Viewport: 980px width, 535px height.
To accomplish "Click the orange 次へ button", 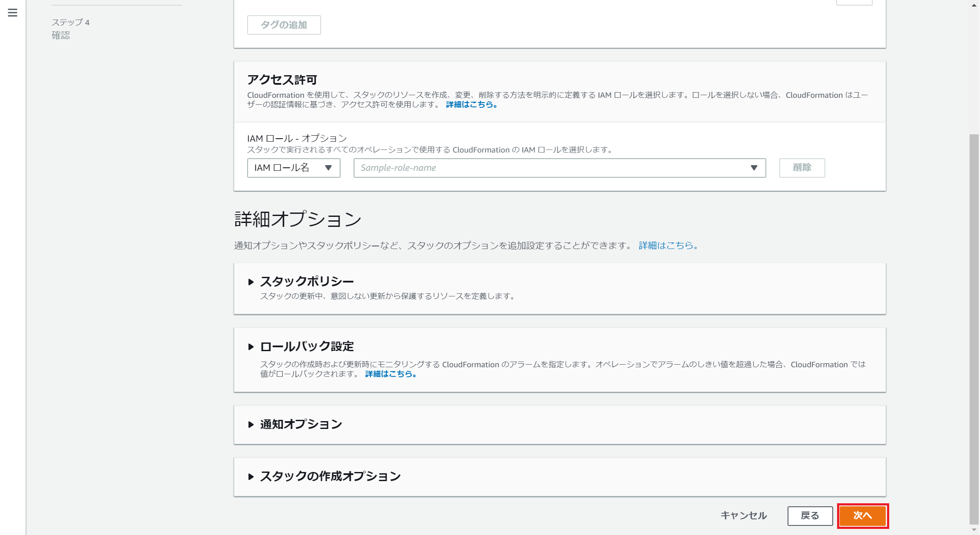I will (863, 516).
